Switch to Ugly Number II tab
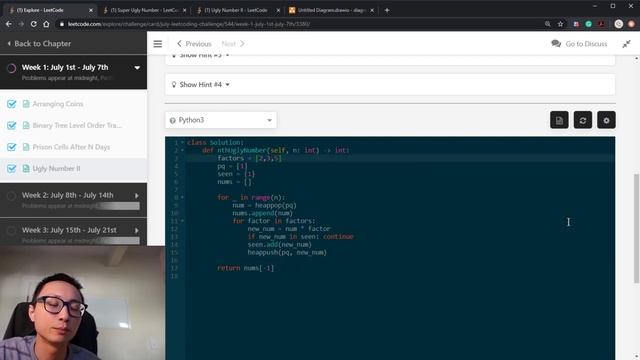 [236, 10]
